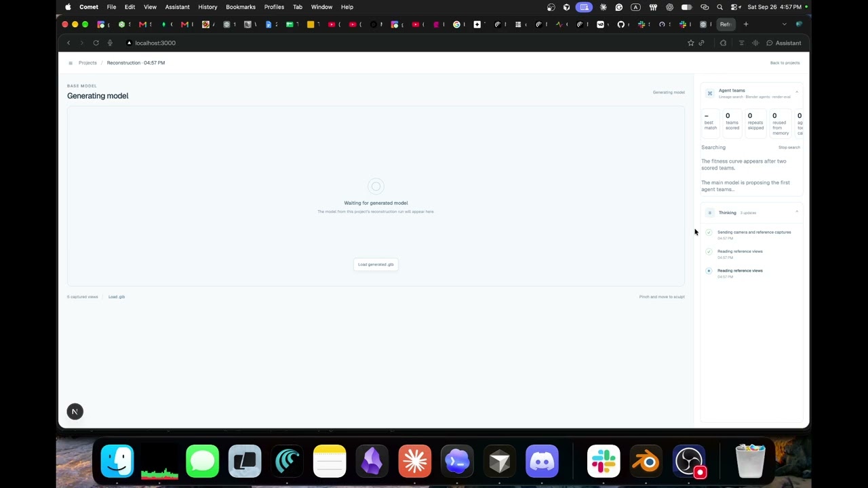Open the History menu

coord(208,7)
